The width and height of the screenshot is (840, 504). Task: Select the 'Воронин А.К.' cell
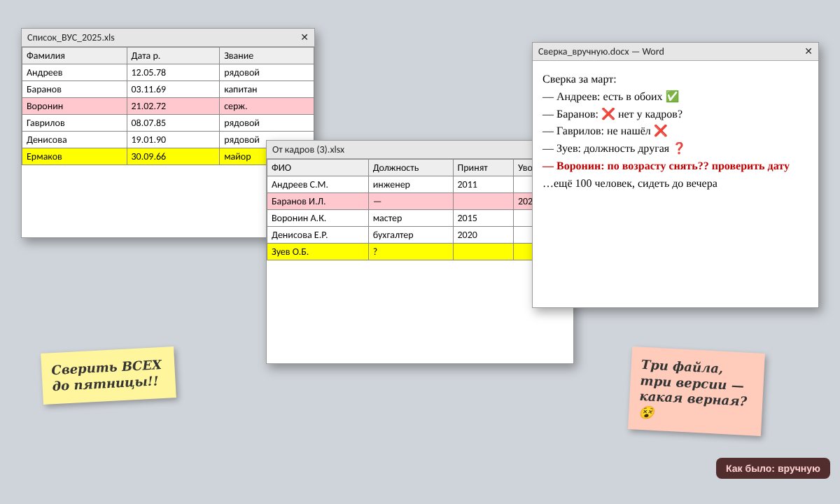coord(318,218)
